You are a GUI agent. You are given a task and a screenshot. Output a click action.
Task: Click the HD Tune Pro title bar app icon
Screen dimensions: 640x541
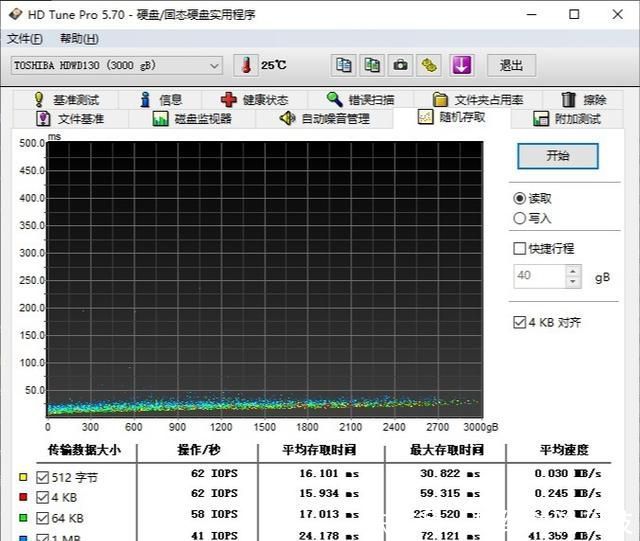(x=16, y=14)
